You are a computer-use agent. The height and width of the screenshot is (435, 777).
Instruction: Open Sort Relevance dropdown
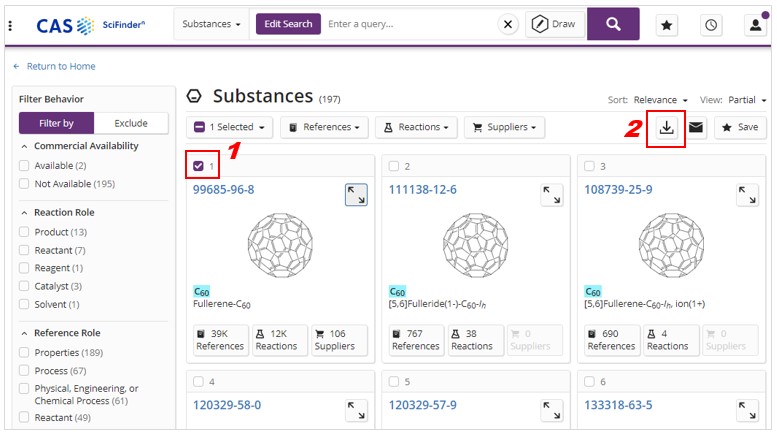[x=661, y=100]
